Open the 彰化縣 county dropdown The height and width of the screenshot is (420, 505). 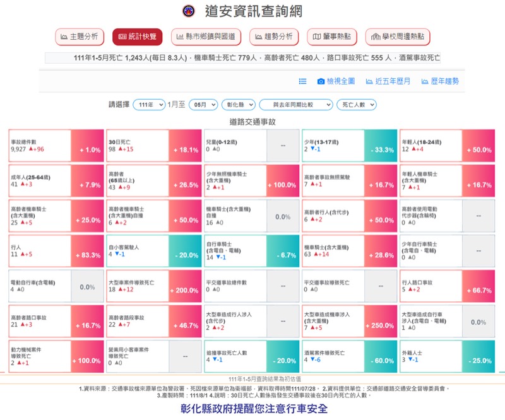tap(238, 105)
